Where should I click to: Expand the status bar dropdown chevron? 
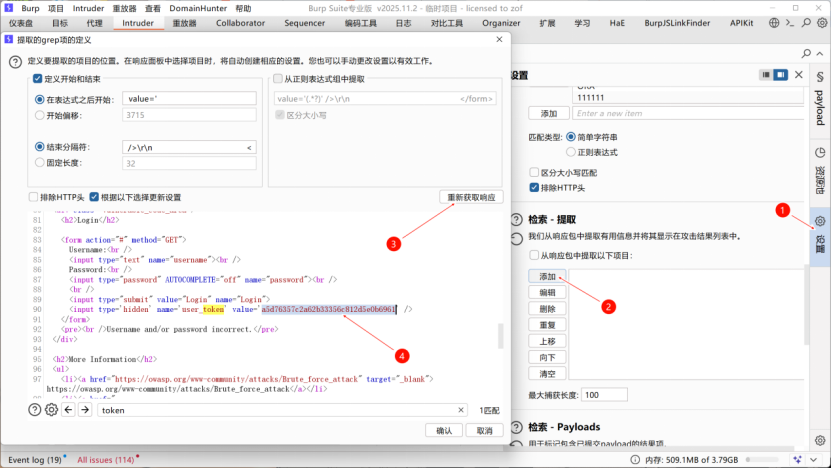click(x=814, y=460)
